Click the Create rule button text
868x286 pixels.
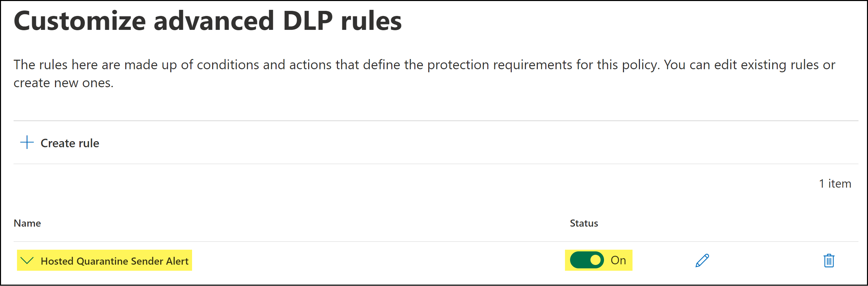tap(70, 143)
